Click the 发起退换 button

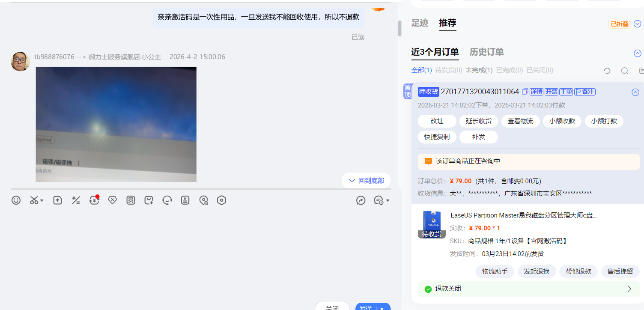click(537, 271)
